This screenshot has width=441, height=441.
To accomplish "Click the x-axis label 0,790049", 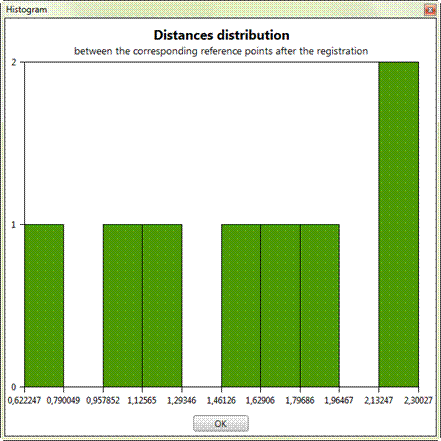I will [63, 400].
